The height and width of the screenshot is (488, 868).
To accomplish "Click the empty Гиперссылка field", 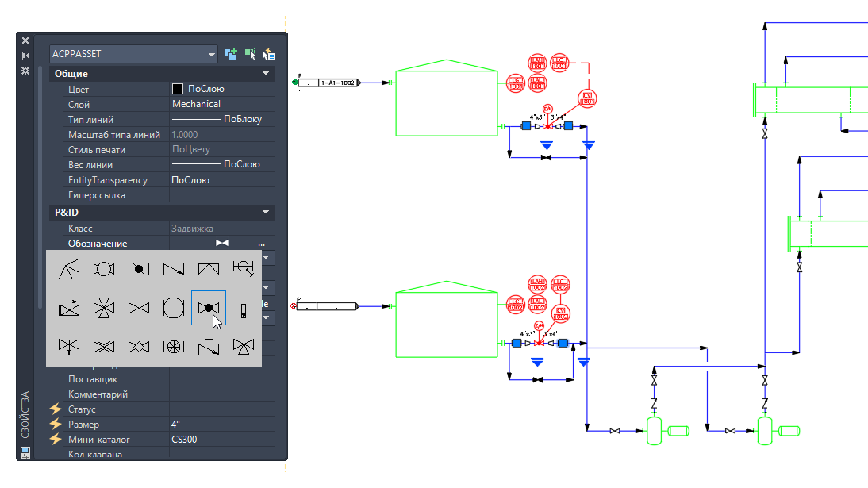I will (222, 195).
